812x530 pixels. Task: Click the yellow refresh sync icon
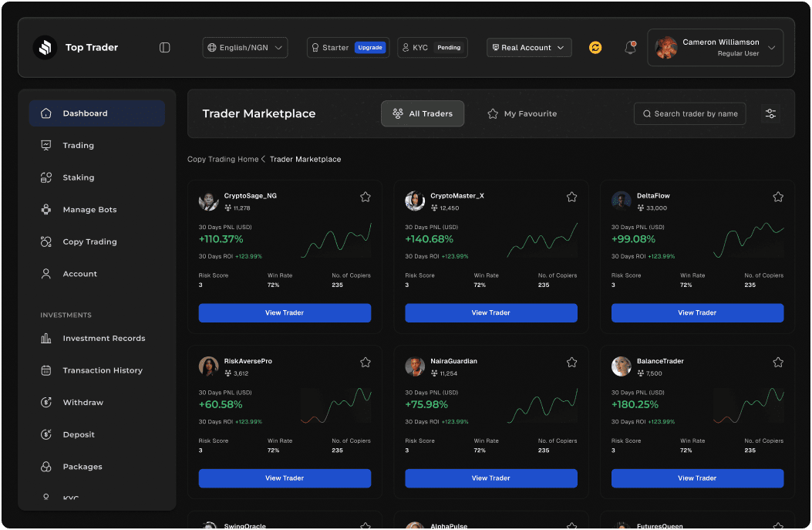(x=595, y=48)
